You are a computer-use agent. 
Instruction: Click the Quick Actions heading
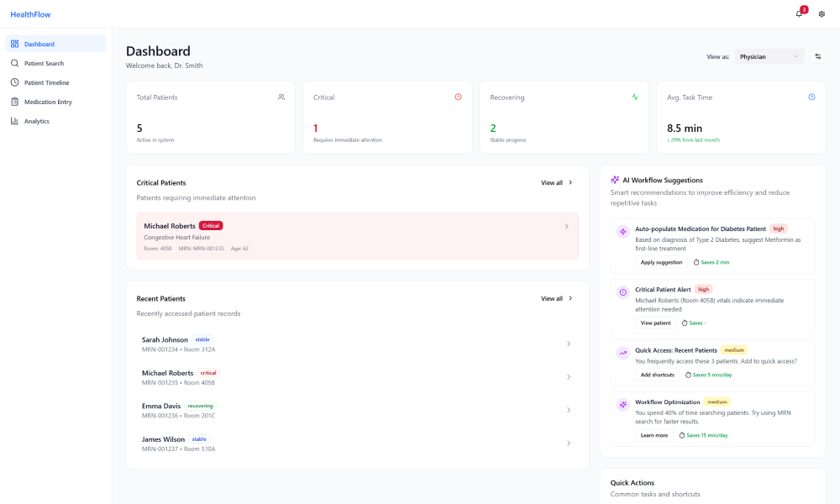(x=633, y=482)
